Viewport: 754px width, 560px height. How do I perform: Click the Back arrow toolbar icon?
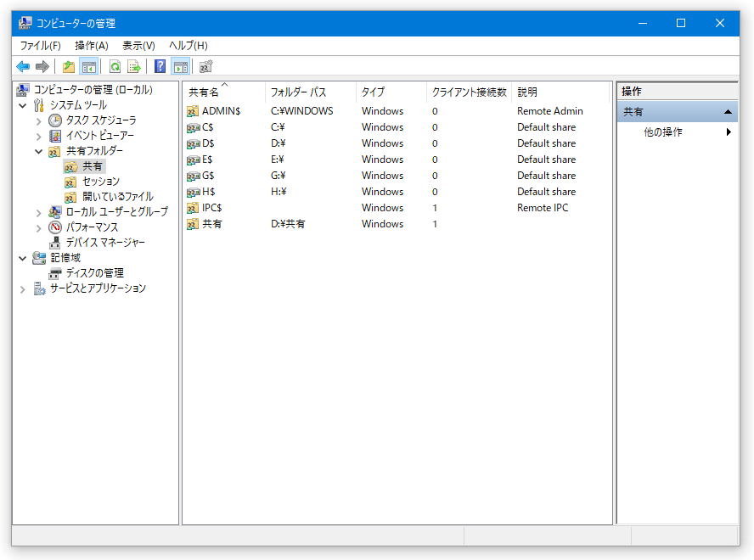(x=23, y=66)
